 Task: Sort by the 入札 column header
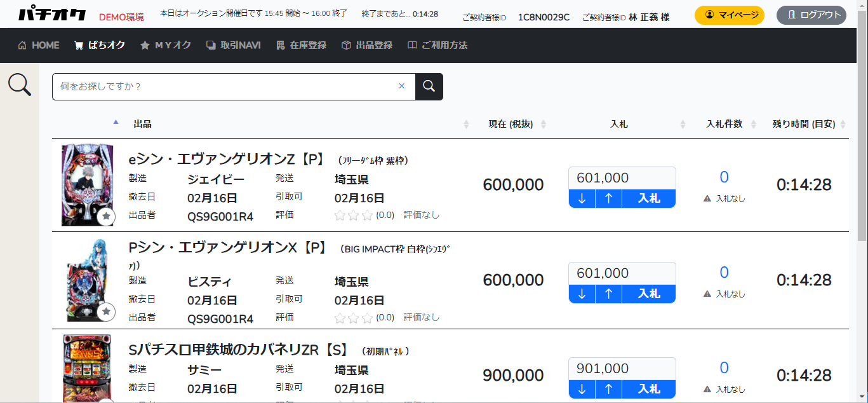pyautogui.click(x=618, y=124)
